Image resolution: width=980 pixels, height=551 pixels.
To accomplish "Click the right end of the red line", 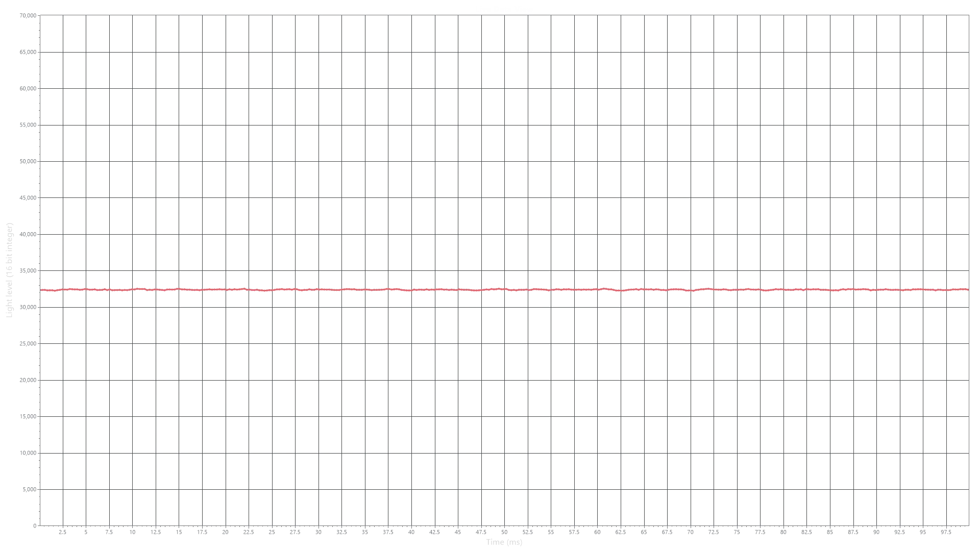I will pos(968,289).
